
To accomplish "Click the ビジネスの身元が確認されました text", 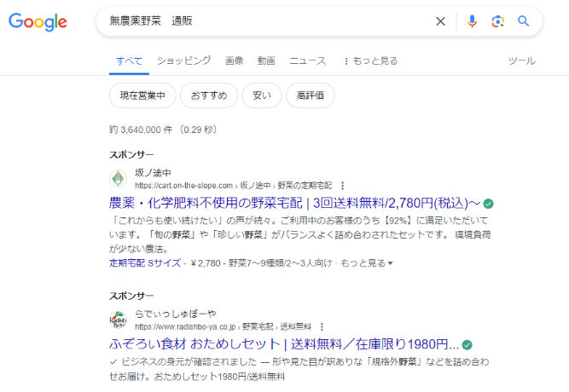I will pos(189,362).
